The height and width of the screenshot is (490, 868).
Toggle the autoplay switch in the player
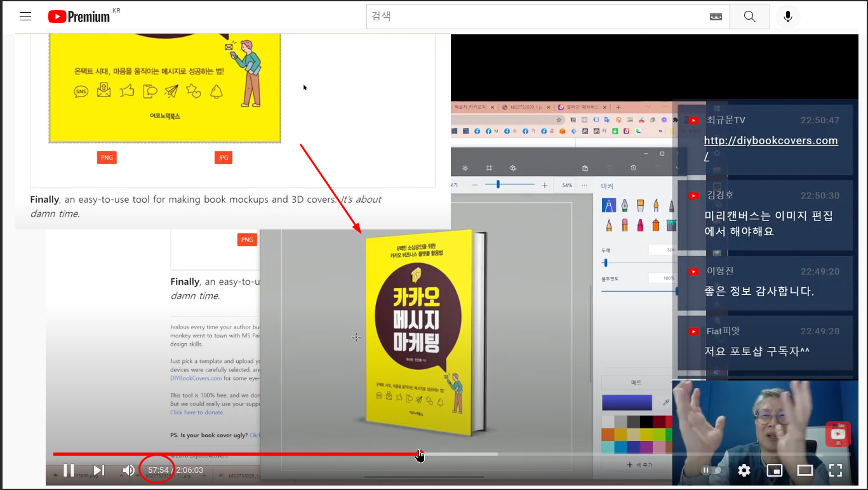[x=711, y=470]
